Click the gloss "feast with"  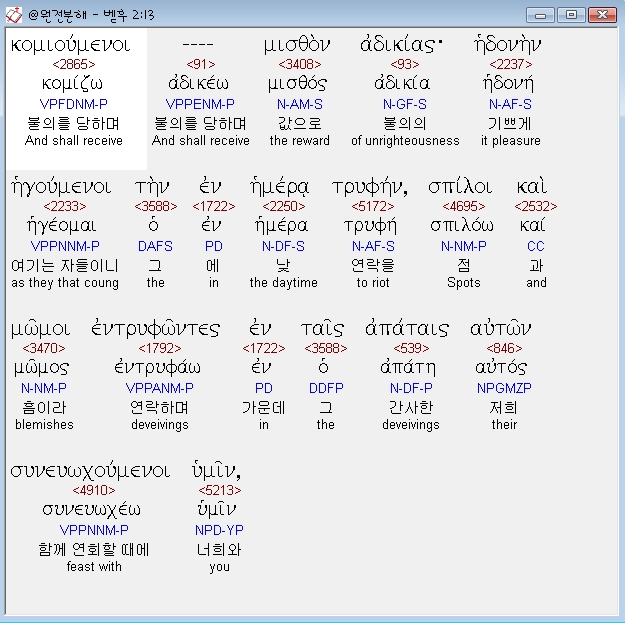point(94,567)
